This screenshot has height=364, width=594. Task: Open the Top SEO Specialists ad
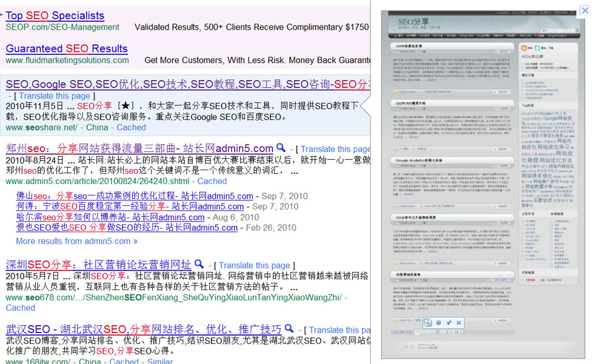pyautogui.click(x=55, y=16)
